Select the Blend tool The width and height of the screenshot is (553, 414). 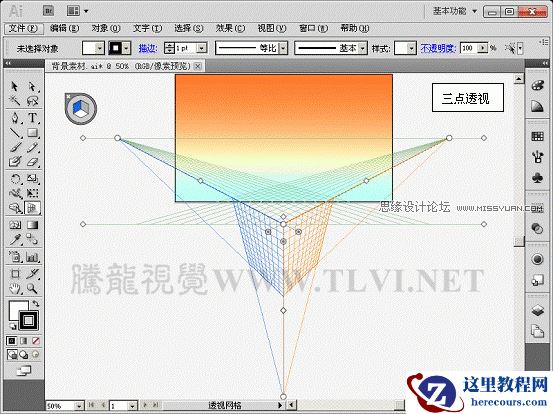(32, 239)
